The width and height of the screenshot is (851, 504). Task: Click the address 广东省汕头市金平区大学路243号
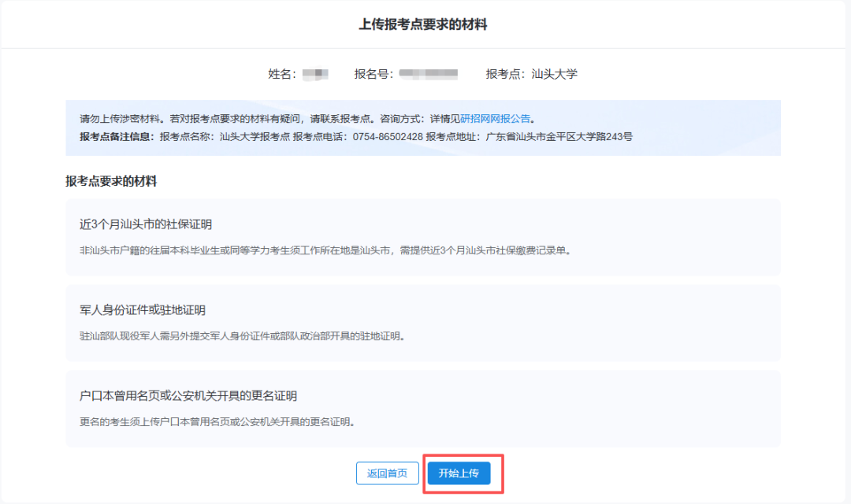(559, 137)
